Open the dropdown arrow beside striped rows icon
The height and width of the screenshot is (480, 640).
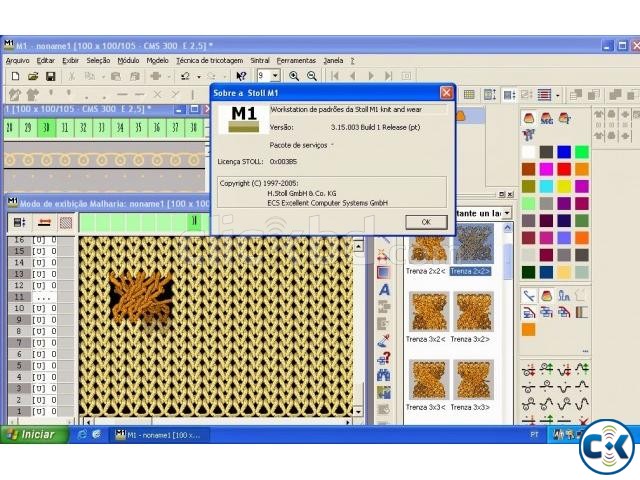click(x=558, y=96)
